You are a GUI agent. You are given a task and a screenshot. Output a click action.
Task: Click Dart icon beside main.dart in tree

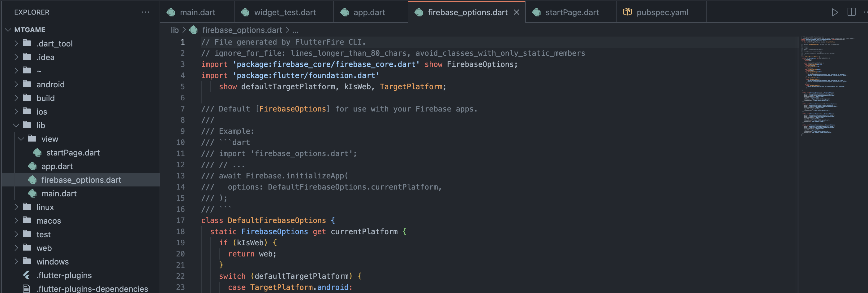(x=32, y=193)
